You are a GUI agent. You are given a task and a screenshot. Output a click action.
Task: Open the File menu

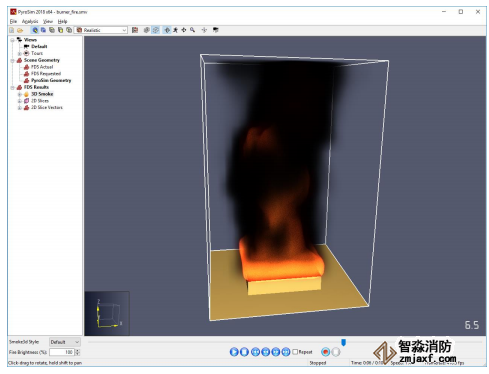13,21
